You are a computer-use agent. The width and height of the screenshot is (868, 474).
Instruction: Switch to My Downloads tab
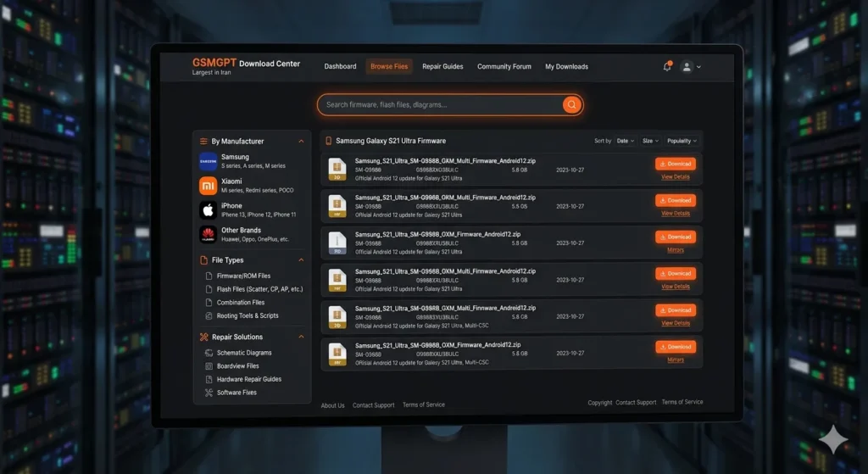pos(566,66)
